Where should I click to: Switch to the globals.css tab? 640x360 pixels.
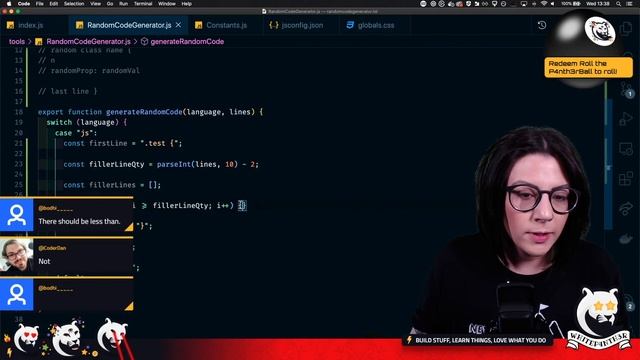376,25
